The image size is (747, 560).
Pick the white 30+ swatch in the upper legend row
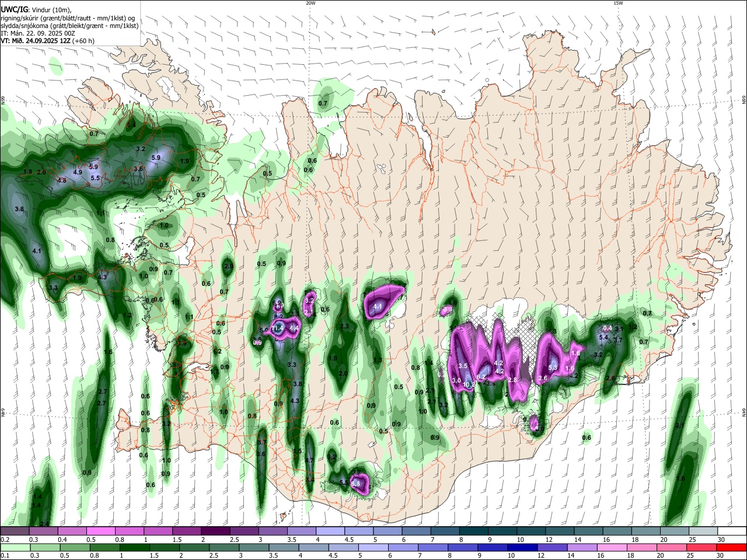[x=732, y=531]
